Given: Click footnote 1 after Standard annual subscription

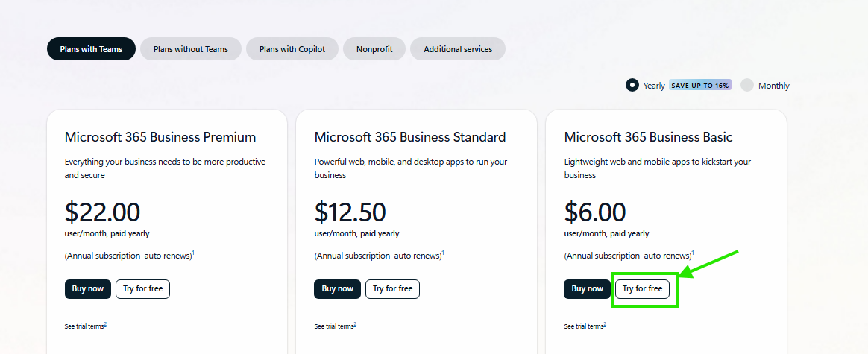Looking at the screenshot, I should pyautogui.click(x=443, y=254).
